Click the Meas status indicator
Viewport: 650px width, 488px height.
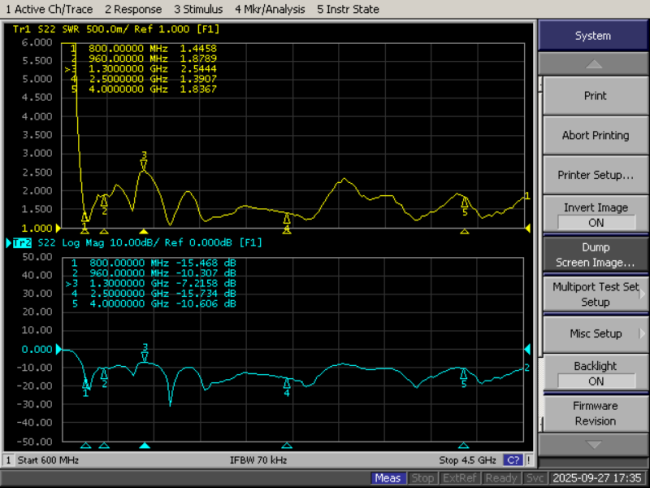(x=388, y=478)
